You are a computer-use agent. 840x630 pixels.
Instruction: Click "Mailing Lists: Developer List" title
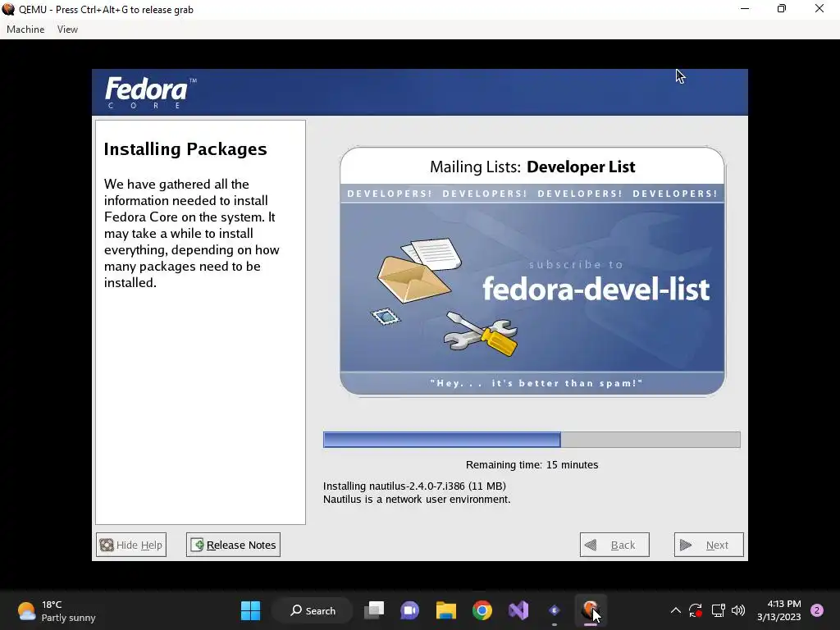tap(532, 167)
